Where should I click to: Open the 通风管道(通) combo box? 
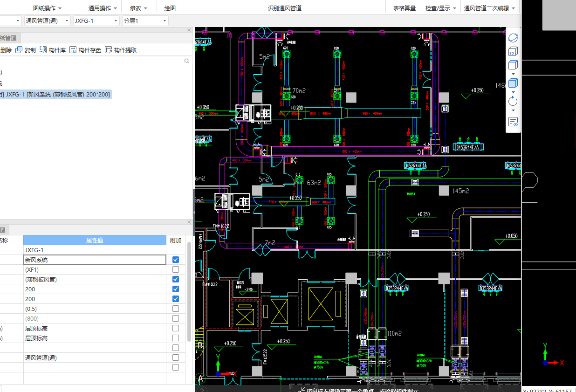pos(48,21)
